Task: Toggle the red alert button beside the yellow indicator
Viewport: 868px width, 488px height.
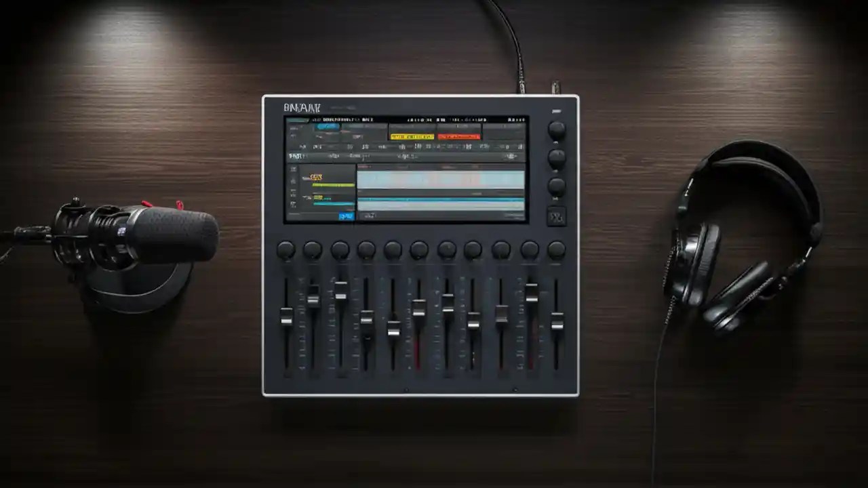Action: (x=458, y=137)
